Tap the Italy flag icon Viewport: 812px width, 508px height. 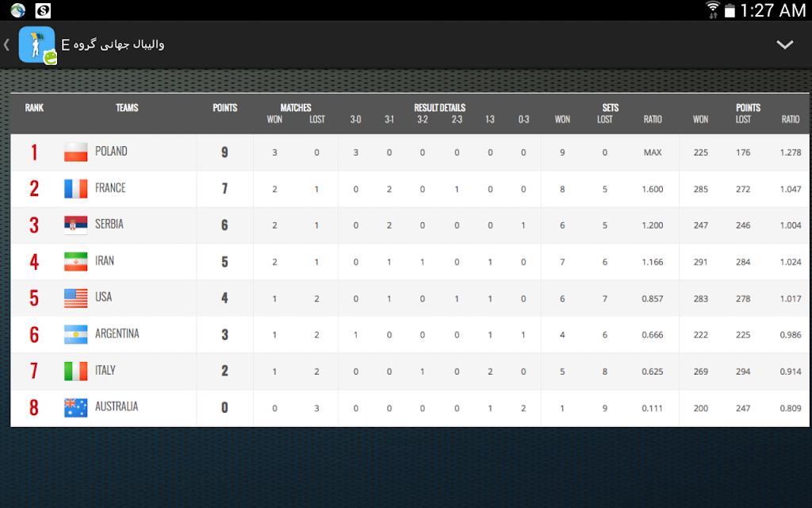pos(75,371)
